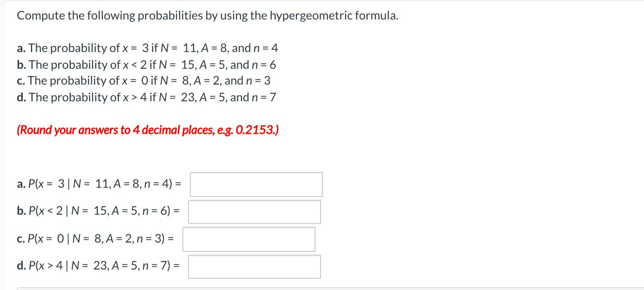The image size is (644, 290).
Task: Select the input field next to P(x = 3)
Action: tap(255, 185)
